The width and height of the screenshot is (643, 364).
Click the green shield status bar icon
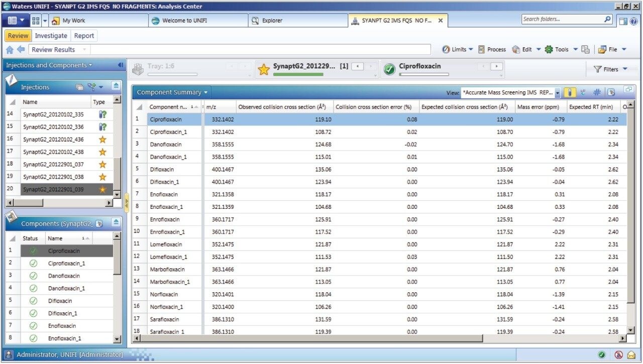tap(602, 354)
